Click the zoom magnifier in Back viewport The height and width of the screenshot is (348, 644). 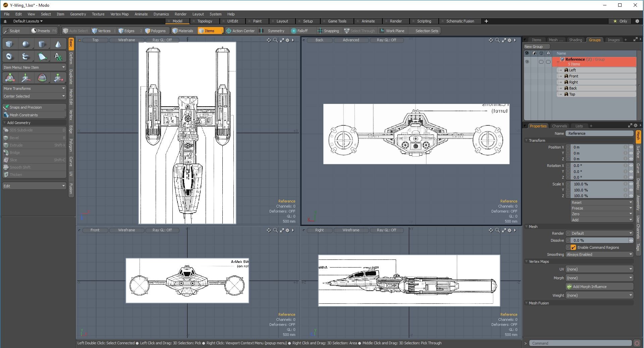(497, 40)
